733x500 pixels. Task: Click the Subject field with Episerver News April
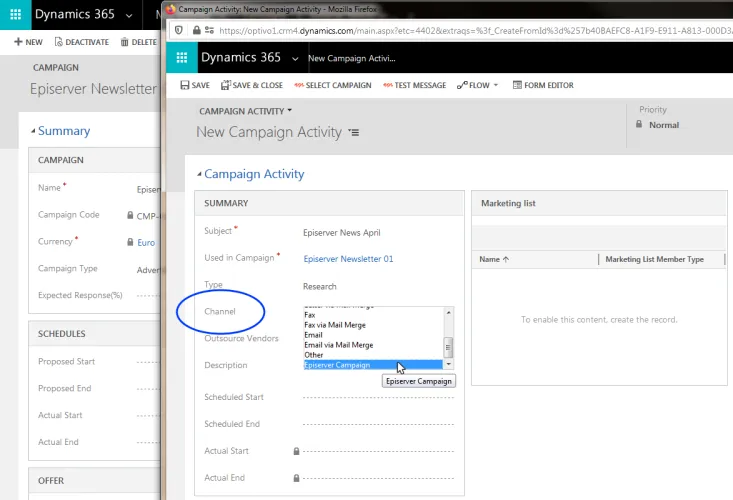pyautogui.click(x=342, y=233)
